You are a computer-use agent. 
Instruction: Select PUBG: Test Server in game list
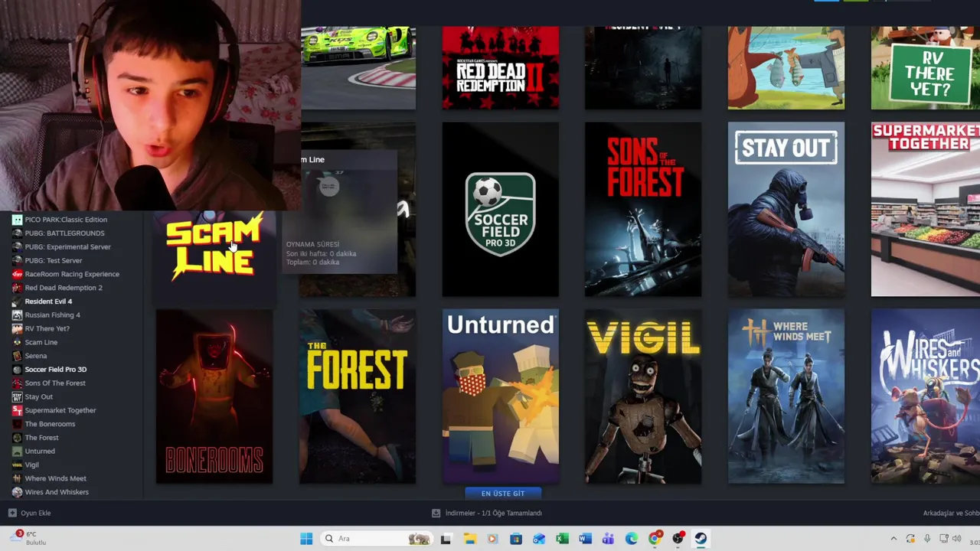(54, 261)
